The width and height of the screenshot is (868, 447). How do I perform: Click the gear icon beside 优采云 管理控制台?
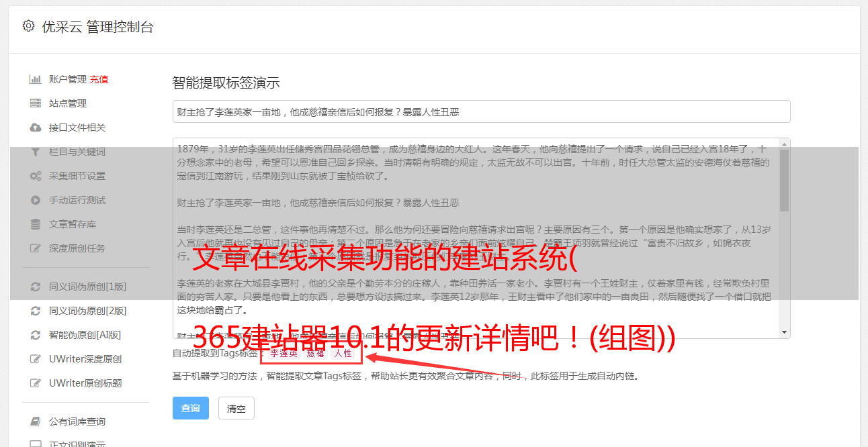[28, 26]
